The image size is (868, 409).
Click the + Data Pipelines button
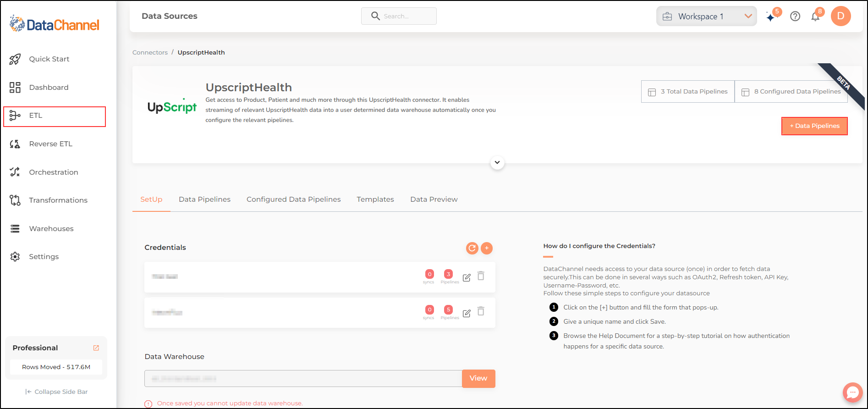tap(814, 126)
